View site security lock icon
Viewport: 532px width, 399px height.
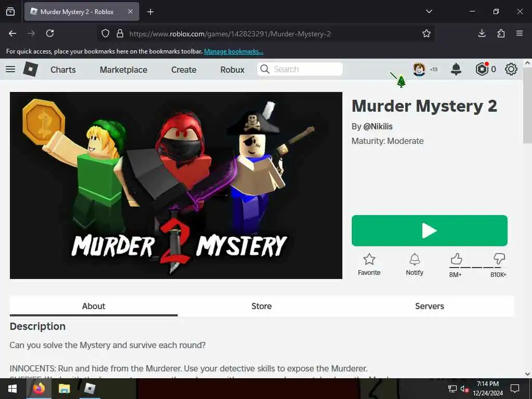120,33
